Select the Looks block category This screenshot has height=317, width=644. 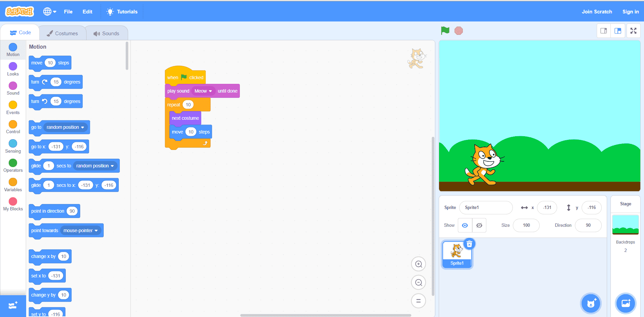pos(13,69)
